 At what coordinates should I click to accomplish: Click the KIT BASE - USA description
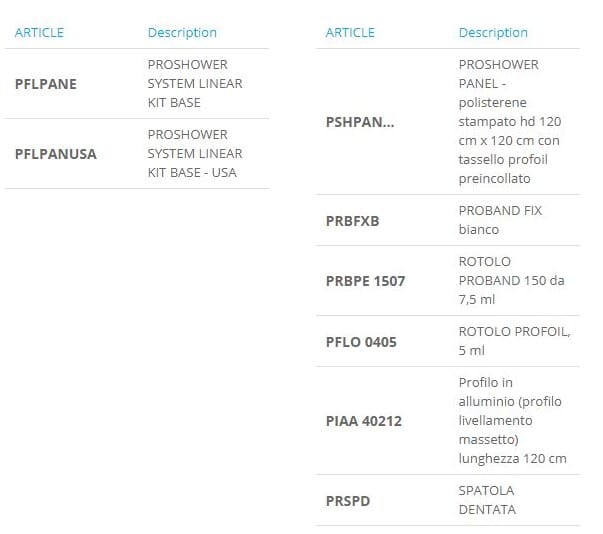pos(195,154)
